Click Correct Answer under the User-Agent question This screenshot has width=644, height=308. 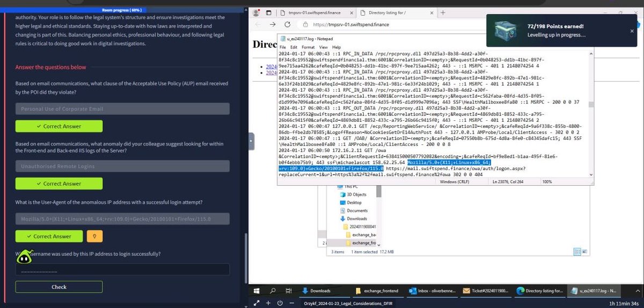[x=49, y=236]
